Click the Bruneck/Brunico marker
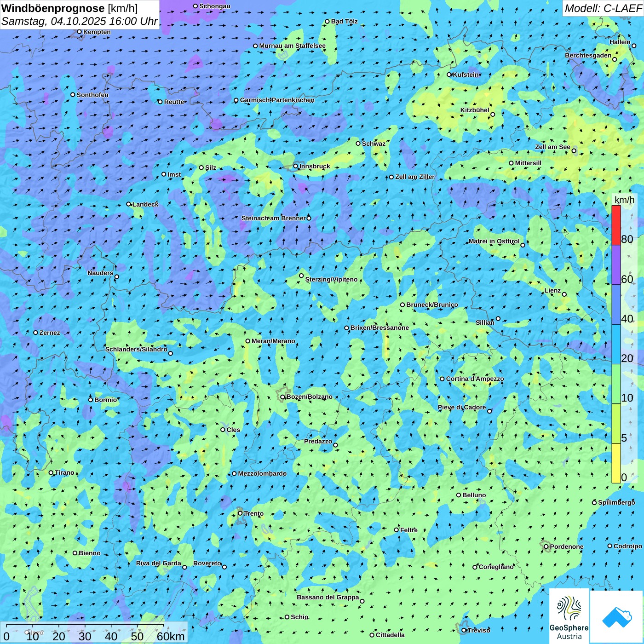Screen dimensions: 644x644 [402, 305]
